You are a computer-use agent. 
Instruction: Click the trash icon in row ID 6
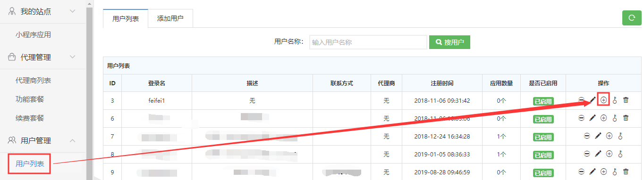point(626,118)
